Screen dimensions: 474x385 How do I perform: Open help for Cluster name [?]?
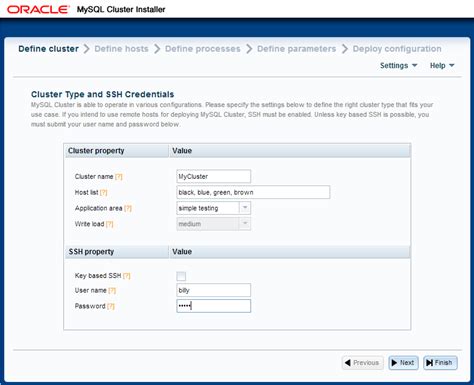[x=119, y=177]
